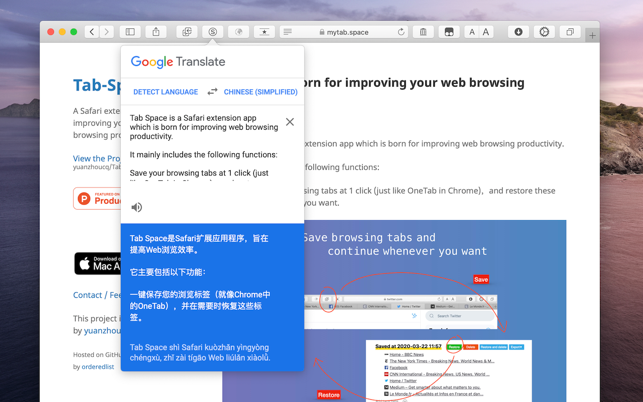Increase text size with large A
This screenshot has width=643, height=402.
[486, 32]
